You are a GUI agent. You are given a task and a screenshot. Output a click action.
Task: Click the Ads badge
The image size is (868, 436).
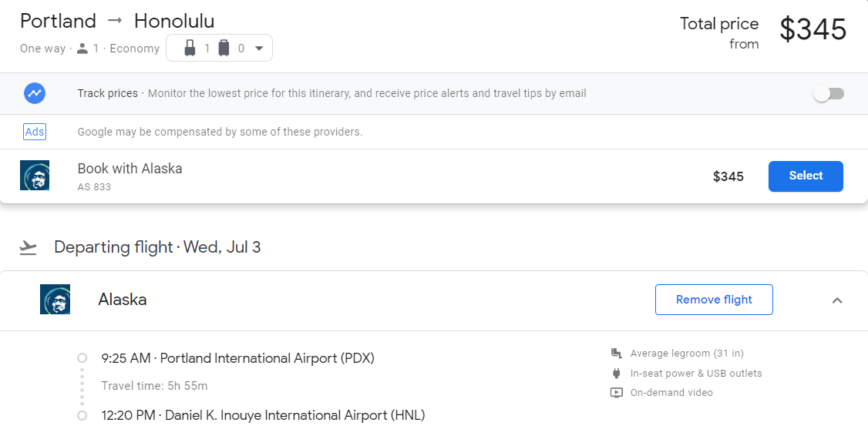[35, 132]
